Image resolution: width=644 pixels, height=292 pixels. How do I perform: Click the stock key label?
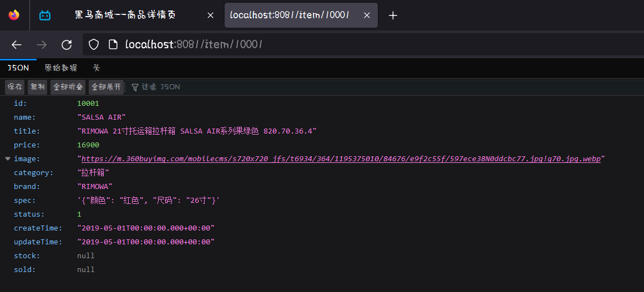(27, 256)
